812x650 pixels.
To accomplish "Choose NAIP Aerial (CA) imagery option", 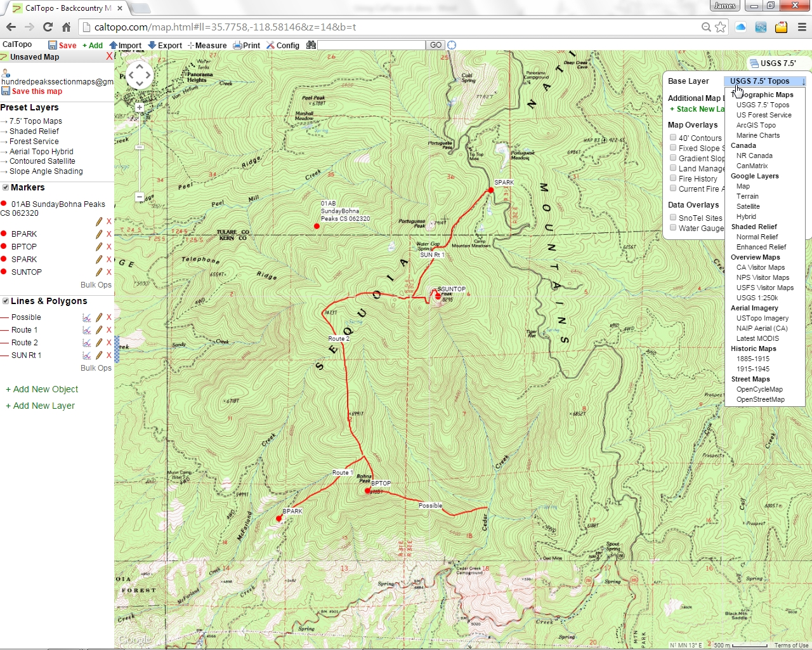I will [x=762, y=328].
